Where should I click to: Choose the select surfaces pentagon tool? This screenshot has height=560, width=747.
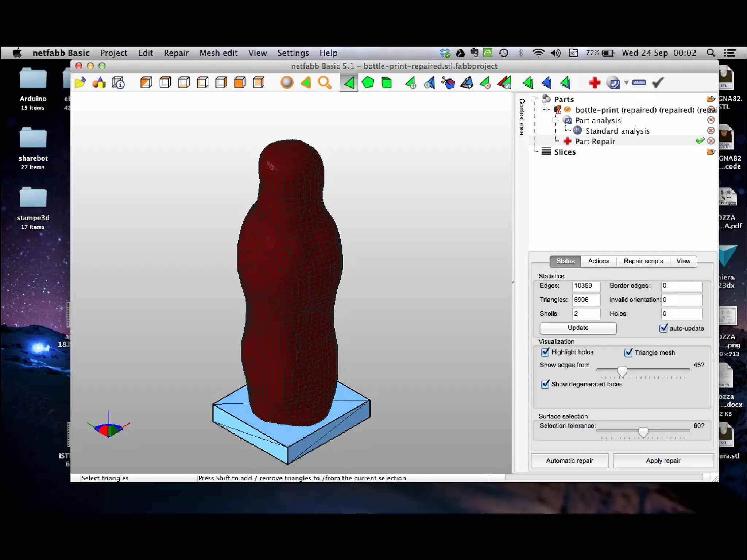[368, 83]
